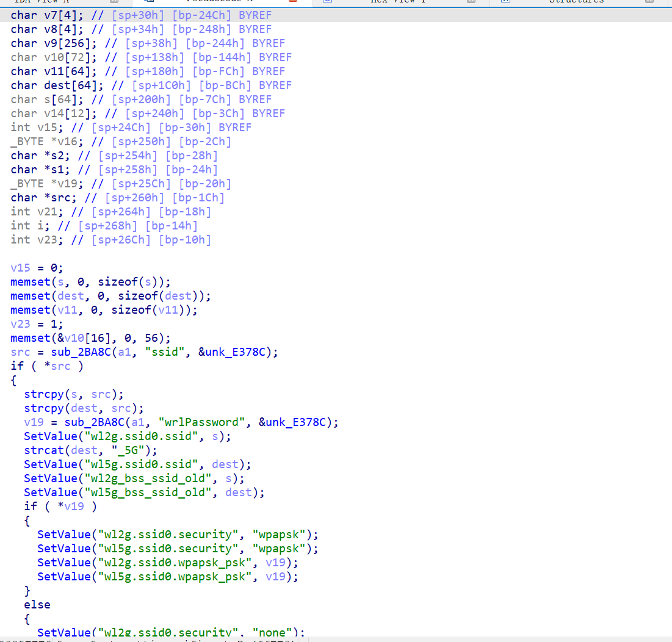Click the 'char s[64]' declaration

tap(141, 99)
